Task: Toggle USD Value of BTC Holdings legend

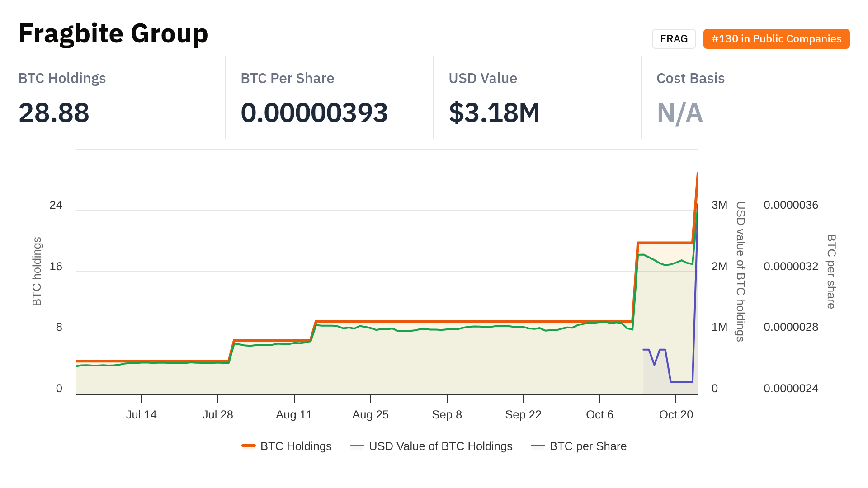Action: [440, 446]
